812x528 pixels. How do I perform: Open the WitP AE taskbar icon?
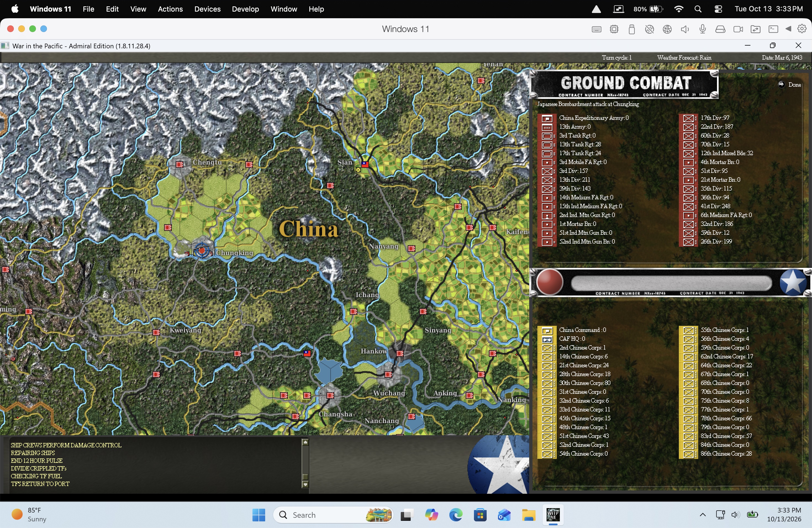tap(553, 515)
